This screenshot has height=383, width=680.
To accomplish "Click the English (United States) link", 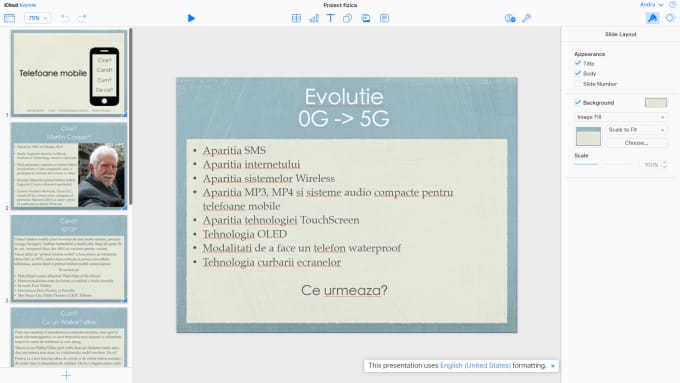I will click(x=475, y=366).
